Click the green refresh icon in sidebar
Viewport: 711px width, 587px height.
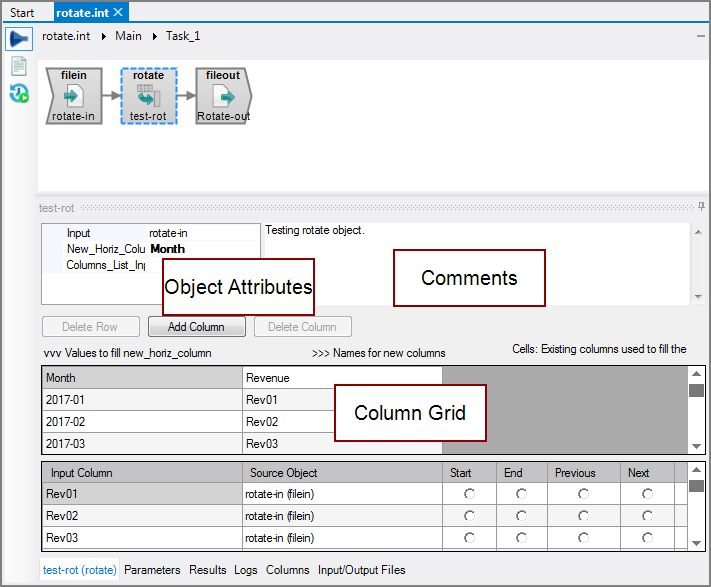click(18, 93)
